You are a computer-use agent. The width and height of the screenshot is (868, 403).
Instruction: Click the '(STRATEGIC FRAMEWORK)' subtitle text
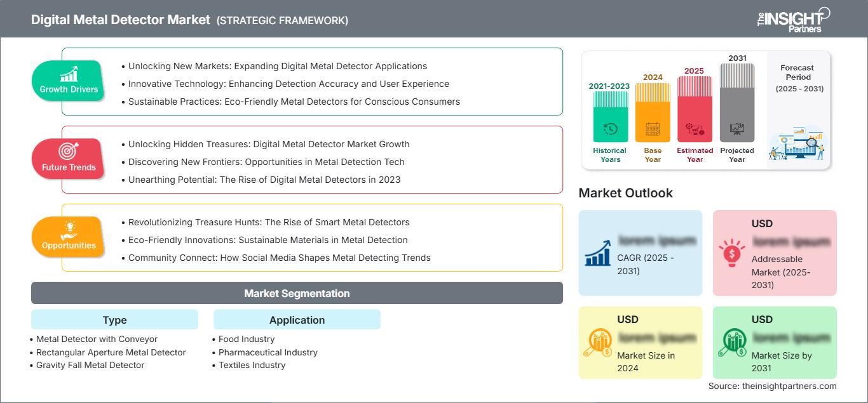pos(282,20)
